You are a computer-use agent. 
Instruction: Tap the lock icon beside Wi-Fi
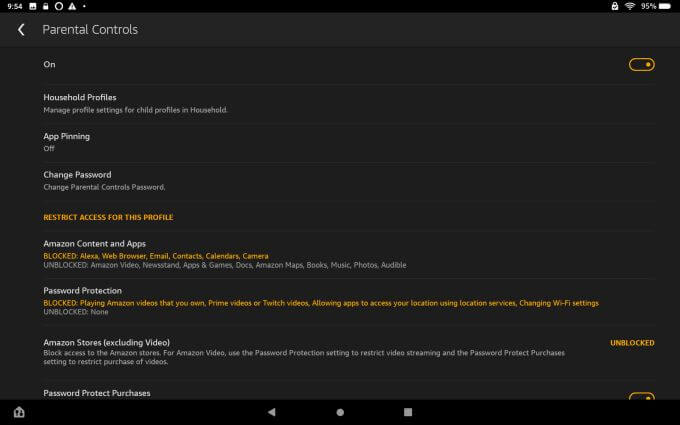tap(615, 6)
